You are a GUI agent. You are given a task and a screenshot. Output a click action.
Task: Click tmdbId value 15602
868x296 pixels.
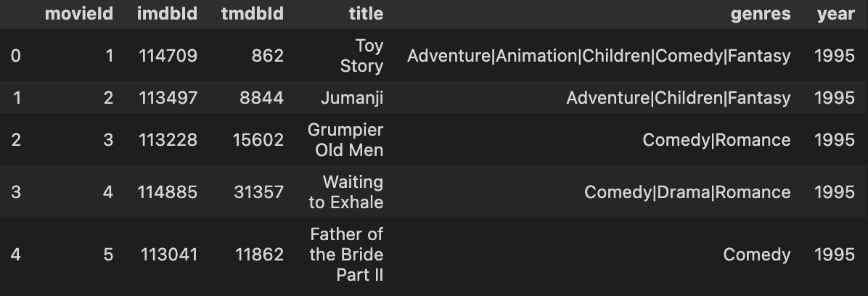click(258, 140)
